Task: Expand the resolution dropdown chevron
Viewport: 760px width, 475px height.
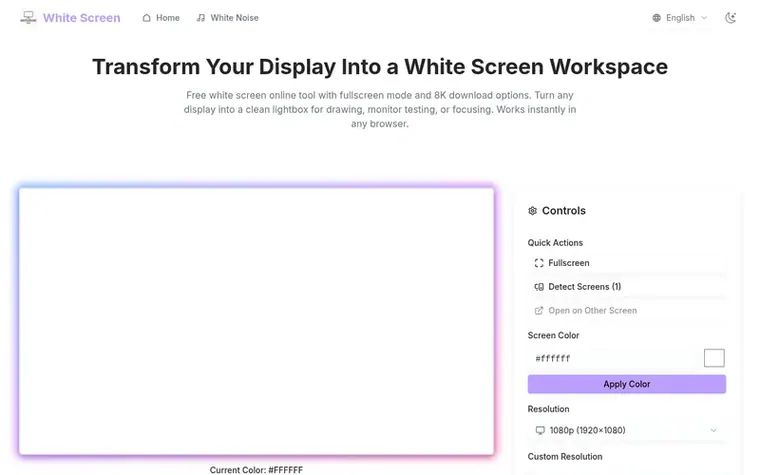Action: [x=713, y=430]
